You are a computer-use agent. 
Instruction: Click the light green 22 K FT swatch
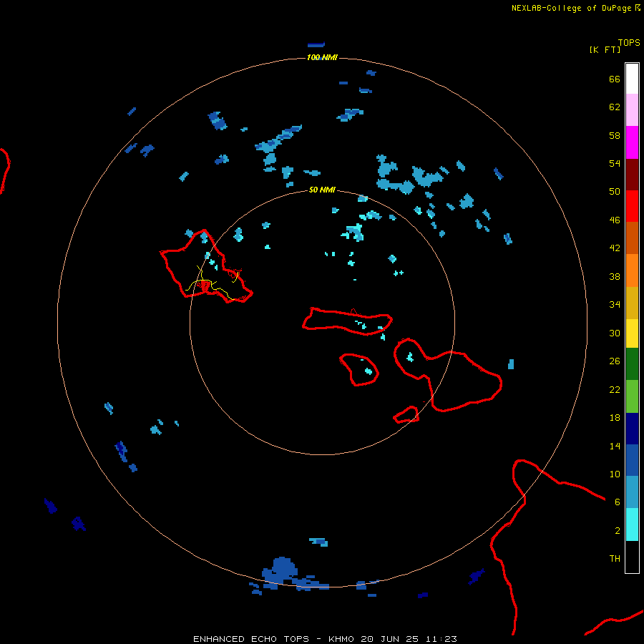point(632,396)
